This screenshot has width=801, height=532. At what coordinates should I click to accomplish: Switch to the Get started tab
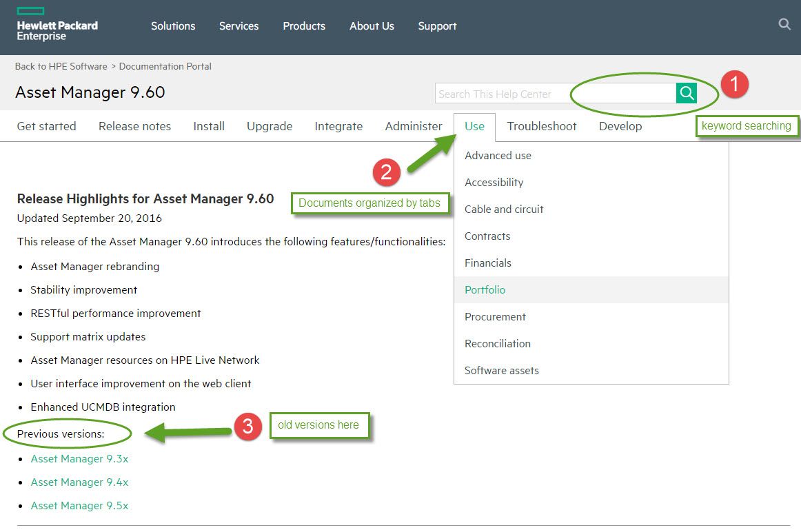click(x=46, y=126)
